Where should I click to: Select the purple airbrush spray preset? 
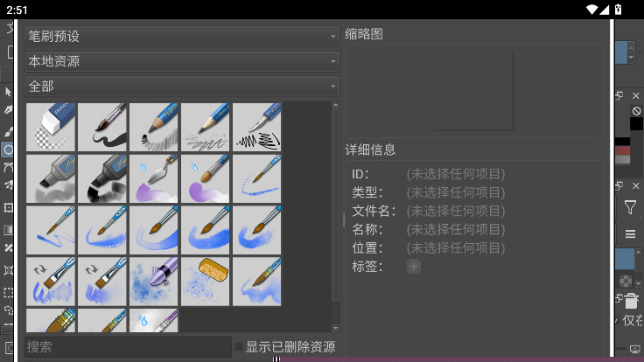(155, 282)
